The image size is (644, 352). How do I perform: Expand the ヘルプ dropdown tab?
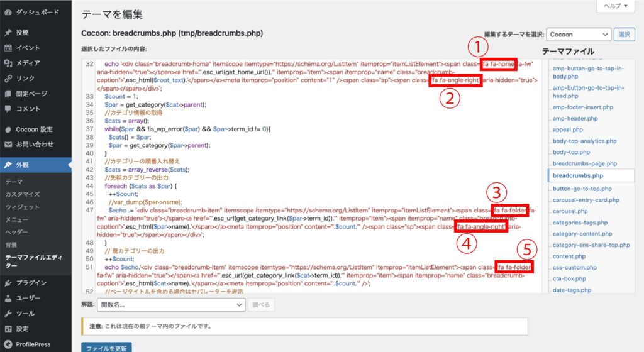[x=616, y=6]
